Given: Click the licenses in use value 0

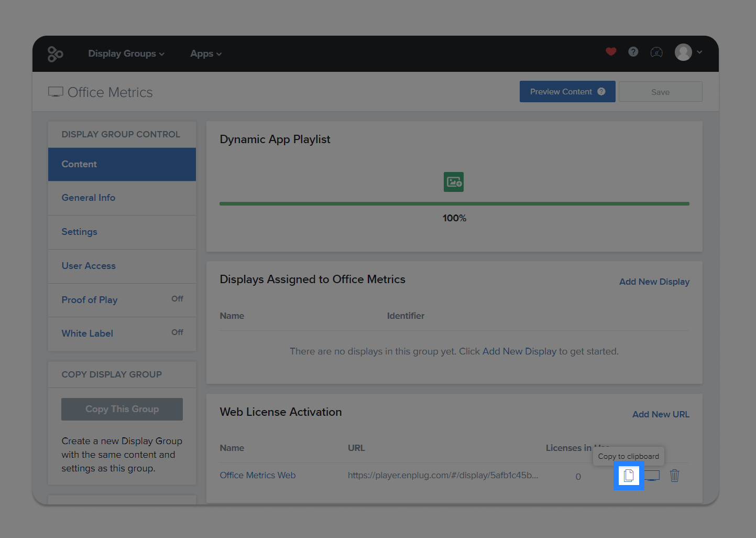Looking at the screenshot, I should 578,477.
